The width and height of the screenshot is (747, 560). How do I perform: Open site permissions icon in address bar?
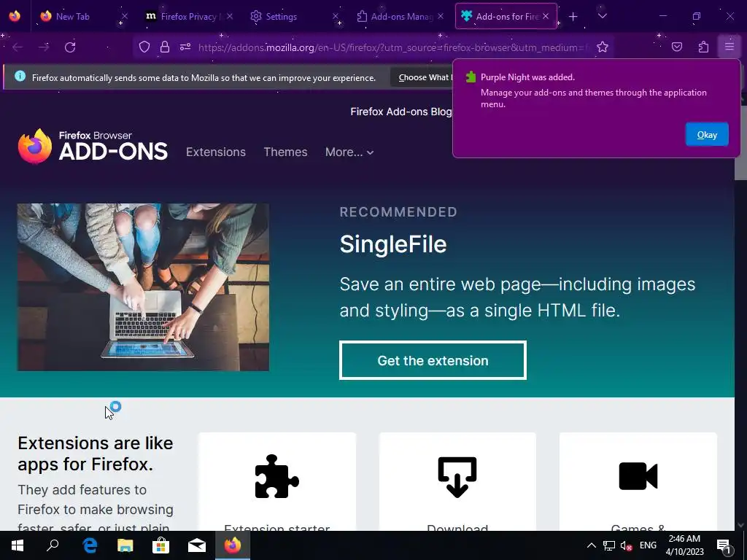185,47
